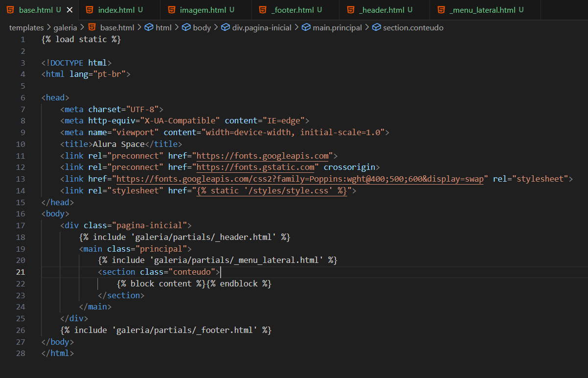Screen dimensions: 588x378
Task: Click the 'UTF-8' charset value
Action: tap(142, 109)
